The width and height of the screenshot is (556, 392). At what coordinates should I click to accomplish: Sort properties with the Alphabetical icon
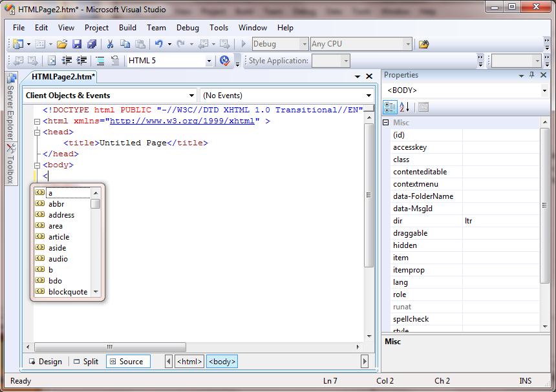[x=405, y=107]
